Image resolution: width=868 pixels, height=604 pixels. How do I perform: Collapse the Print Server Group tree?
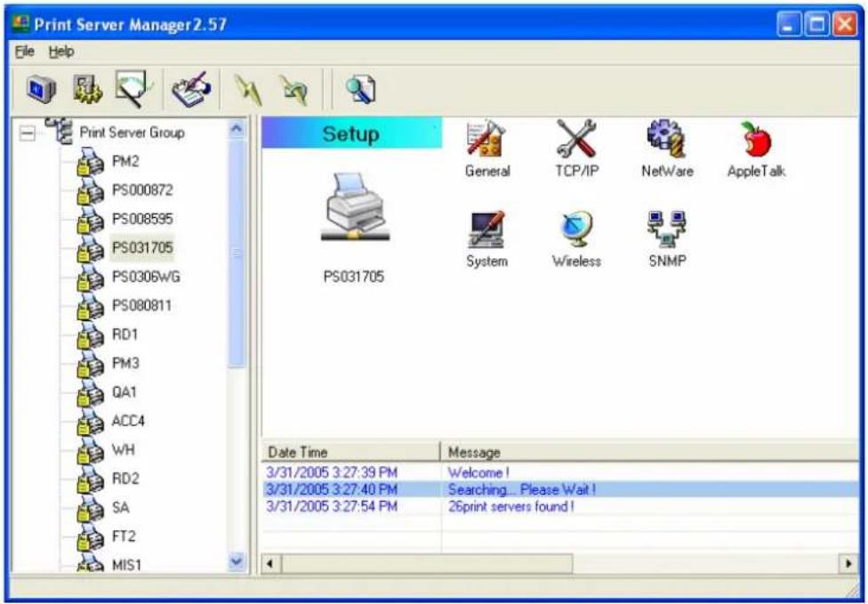pos(27,133)
